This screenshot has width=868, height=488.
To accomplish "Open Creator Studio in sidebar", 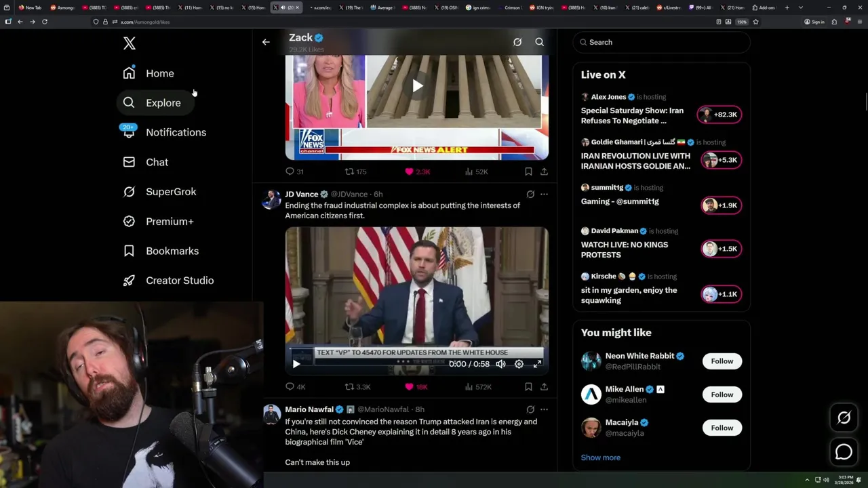I will pyautogui.click(x=168, y=281).
